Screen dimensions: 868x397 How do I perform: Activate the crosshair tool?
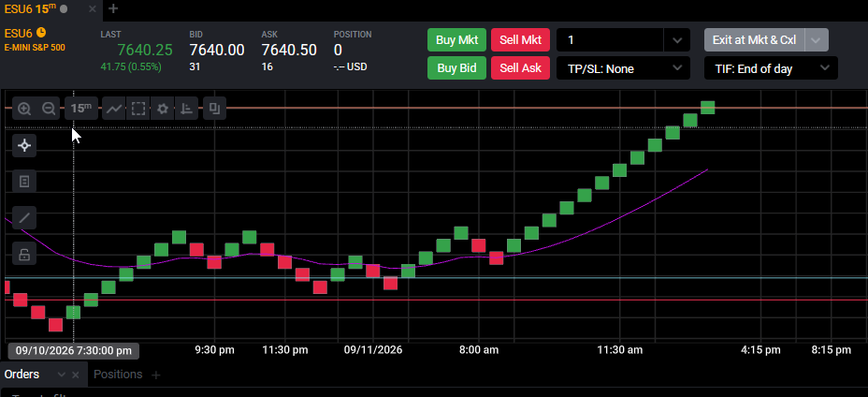pyautogui.click(x=24, y=146)
